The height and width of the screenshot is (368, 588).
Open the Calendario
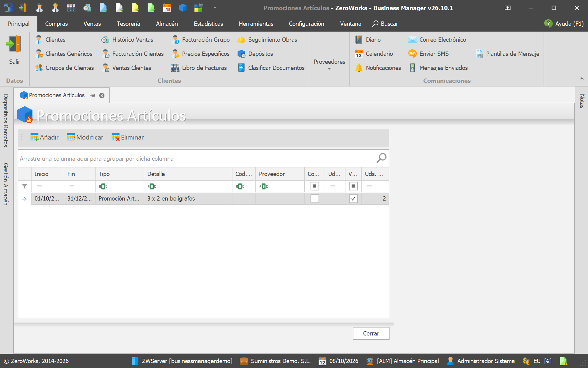(x=374, y=54)
